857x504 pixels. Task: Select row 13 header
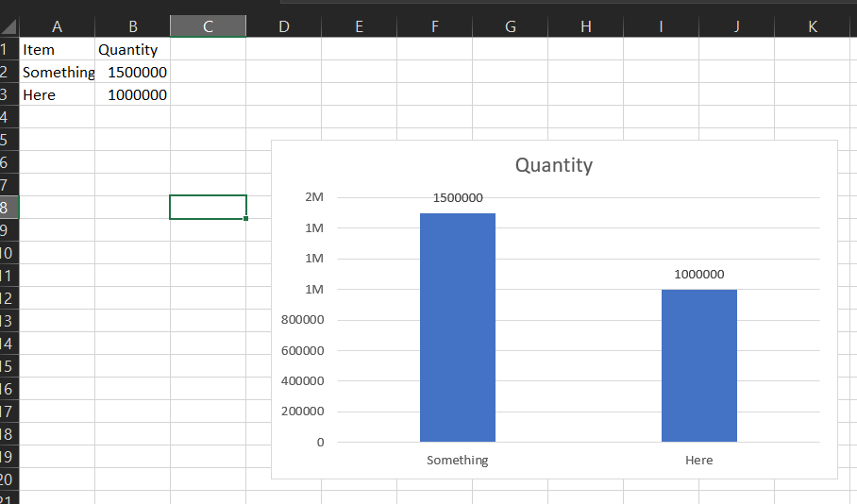coord(9,321)
